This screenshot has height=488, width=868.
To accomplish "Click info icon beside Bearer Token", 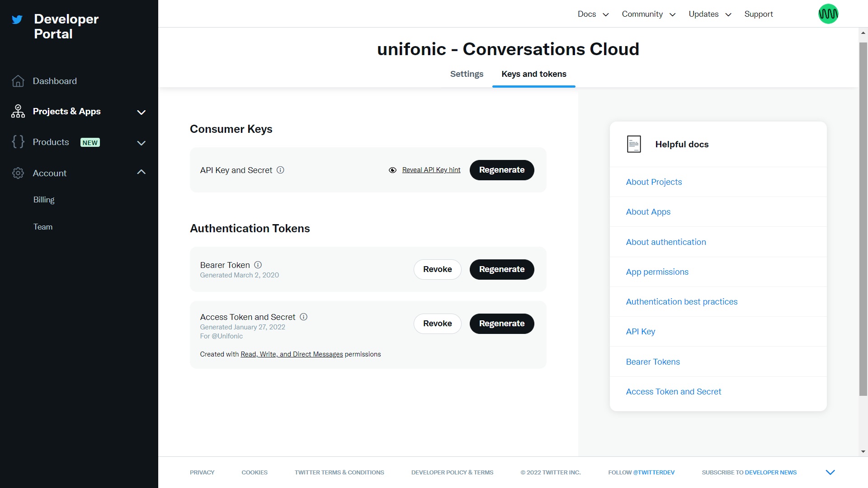I will (258, 265).
